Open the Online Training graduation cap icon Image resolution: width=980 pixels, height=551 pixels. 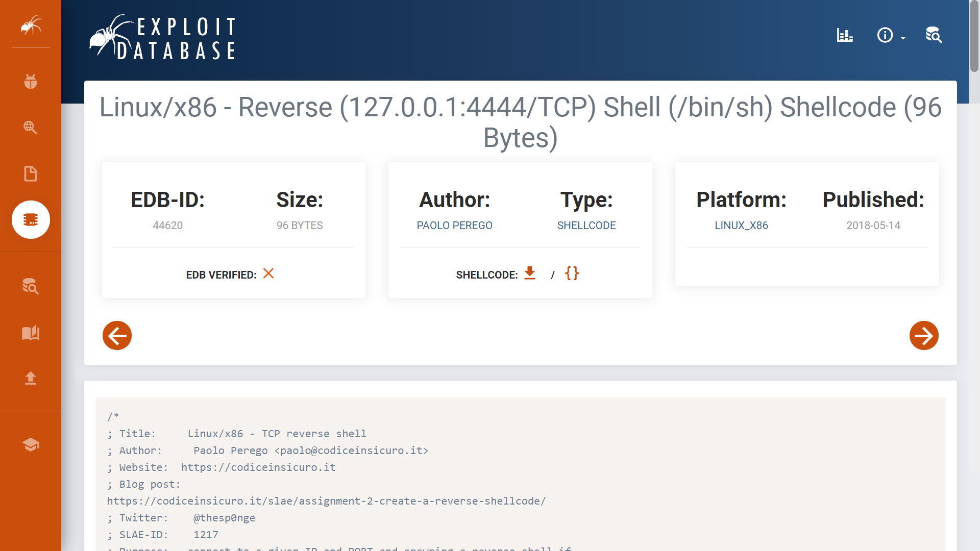tap(31, 444)
